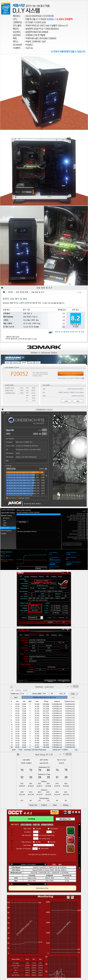Select Benchmarking in Intel XTU sidebar

(x=6, y=531)
